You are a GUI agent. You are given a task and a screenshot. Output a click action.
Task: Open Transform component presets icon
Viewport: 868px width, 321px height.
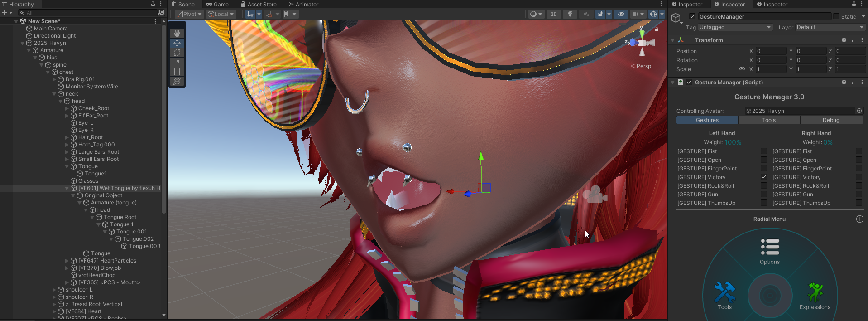[x=853, y=40]
